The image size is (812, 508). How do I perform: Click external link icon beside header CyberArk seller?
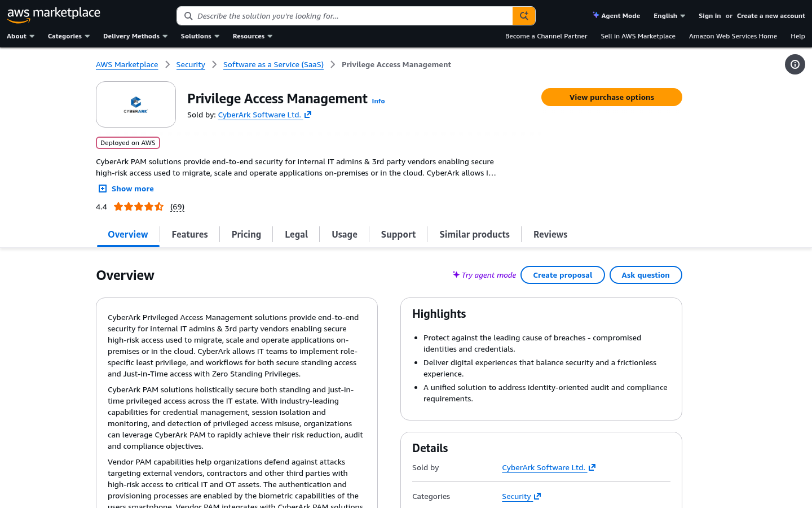[308, 115]
